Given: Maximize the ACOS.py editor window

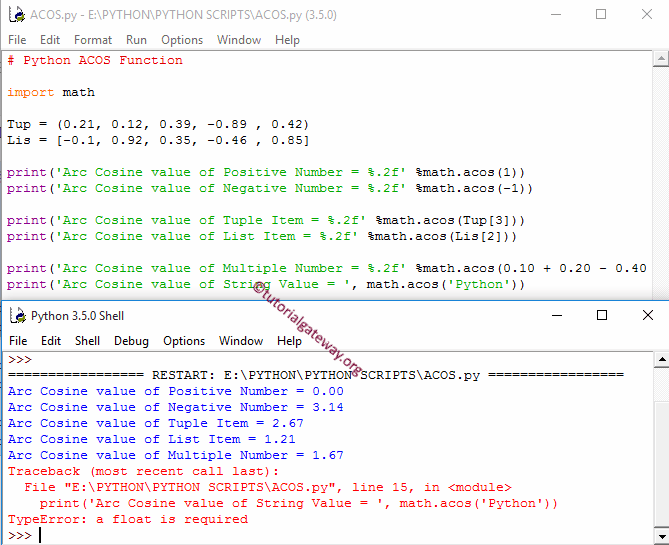Looking at the screenshot, I should click(601, 15).
